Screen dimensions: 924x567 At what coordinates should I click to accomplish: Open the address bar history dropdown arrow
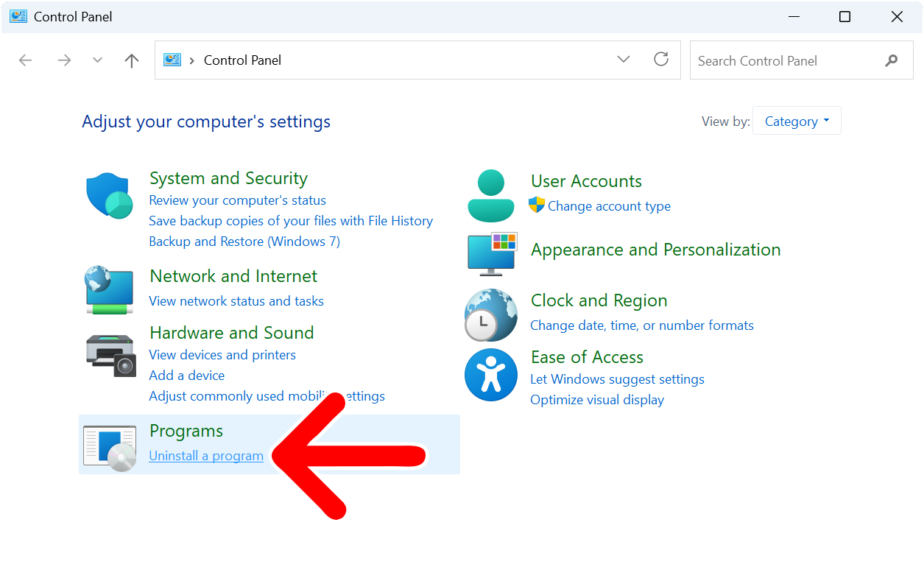(x=623, y=60)
